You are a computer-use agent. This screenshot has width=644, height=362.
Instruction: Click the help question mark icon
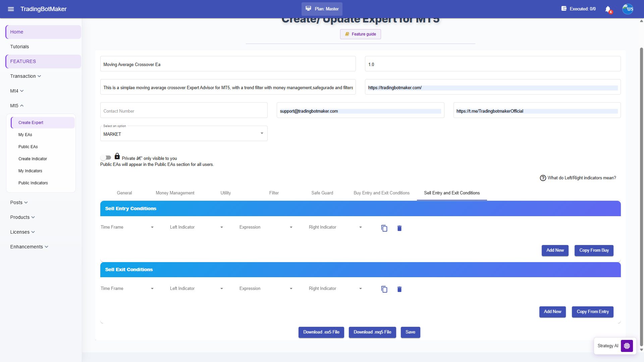pyautogui.click(x=543, y=178)
